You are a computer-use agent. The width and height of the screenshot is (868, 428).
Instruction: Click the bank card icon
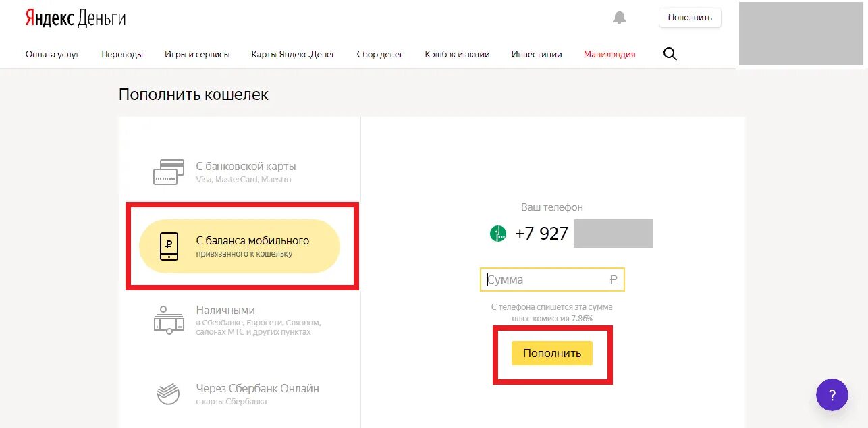[169, 172]
